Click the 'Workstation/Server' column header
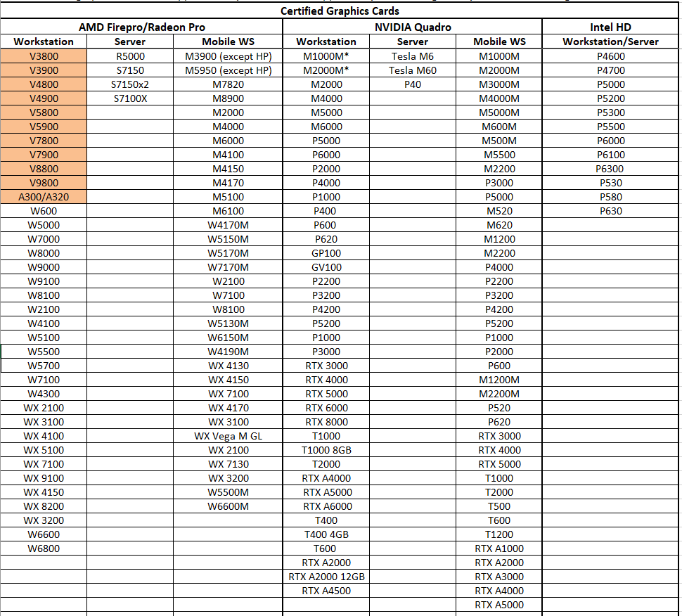The image size is (682, 616). coord(610,41)
